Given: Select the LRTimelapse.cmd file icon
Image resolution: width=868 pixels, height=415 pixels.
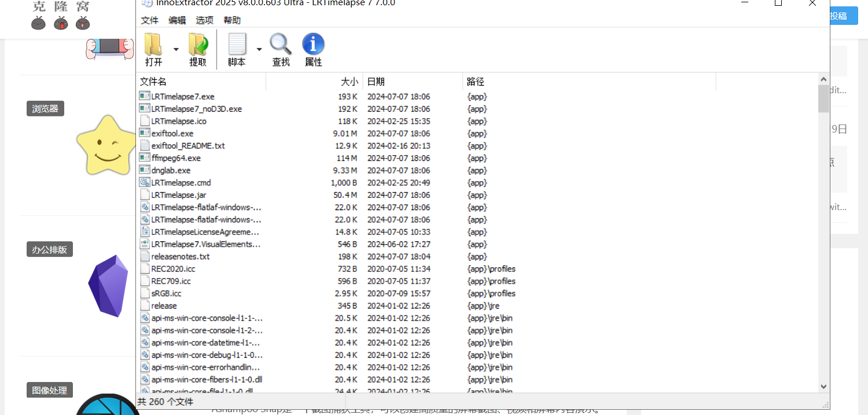Looking at the screenshot, I should point(145,182).
